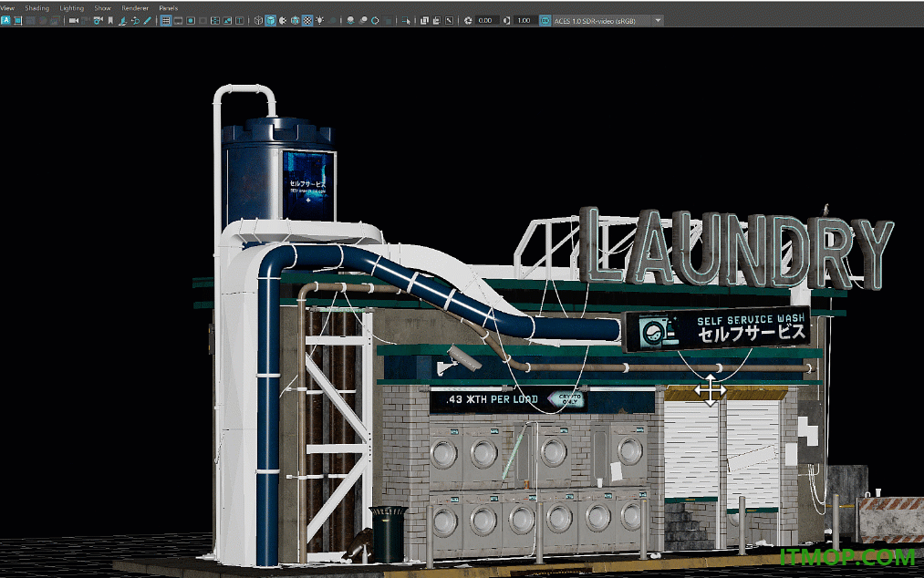Open the Renderer panel menu
This screenshot has height=578, width=924.
pyautogui.click(x=135, y=8)
